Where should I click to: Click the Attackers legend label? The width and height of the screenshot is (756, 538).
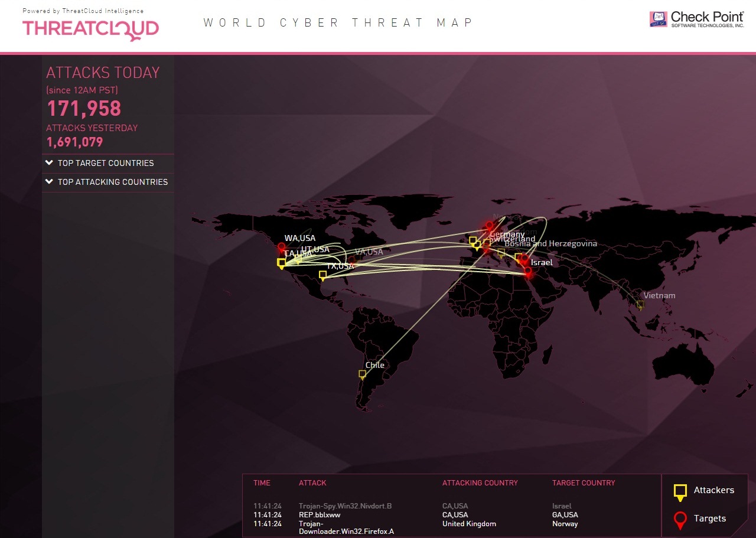[x=714, y=490]
